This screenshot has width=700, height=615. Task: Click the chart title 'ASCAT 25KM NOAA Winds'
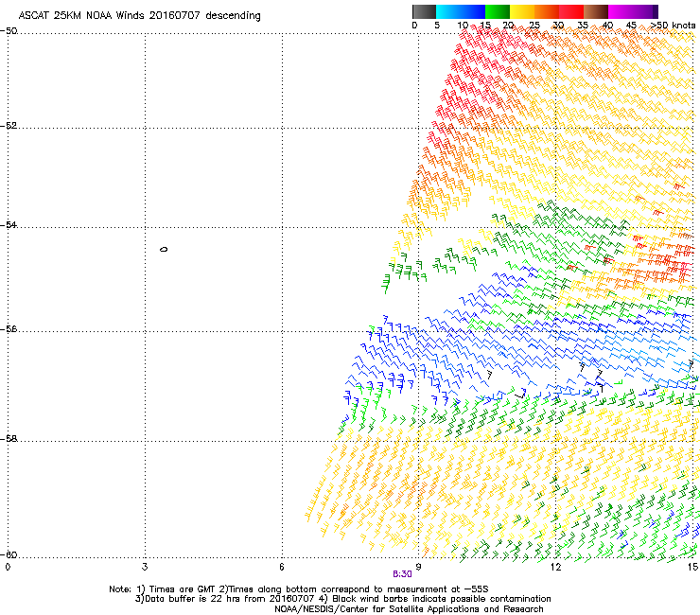coord(82,15)
